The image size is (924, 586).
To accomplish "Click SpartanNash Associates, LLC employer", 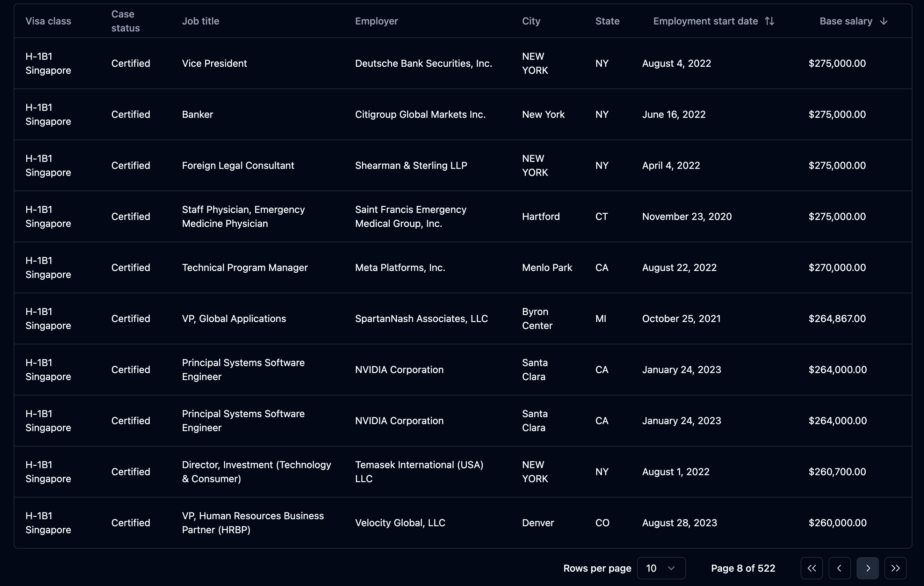I will coord(421,319).
